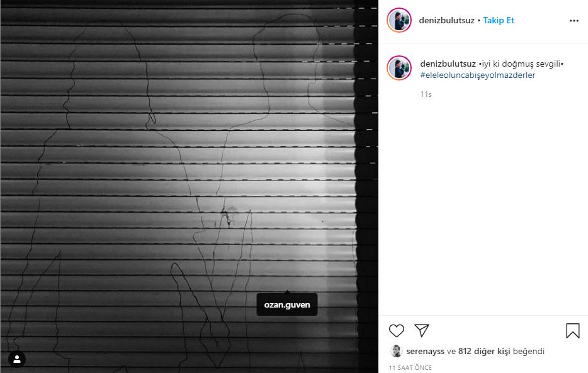This screenshot has width=588, height=373.
Task: View the denizbulutsuz story in the header avatar
Action: coord(399,20)
